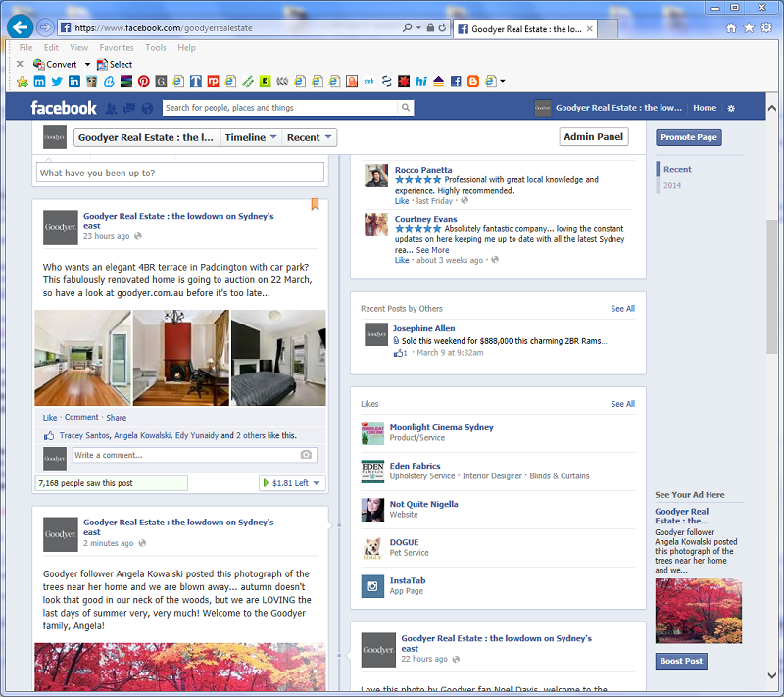The width and height of the screenshot is (784, 697).
Task: Open Rocco Panetta's profile link
Action: (423, 170)
